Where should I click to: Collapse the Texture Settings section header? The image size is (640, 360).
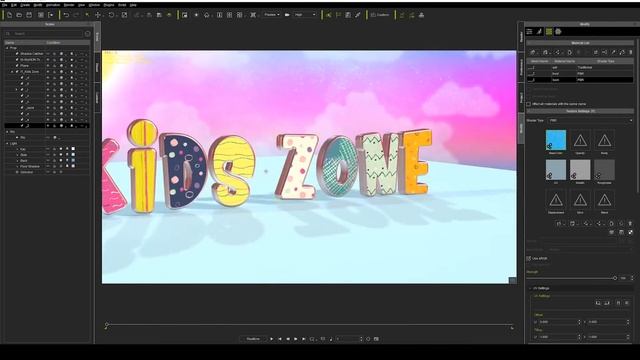pyautogui.click(x=580, y=111)
